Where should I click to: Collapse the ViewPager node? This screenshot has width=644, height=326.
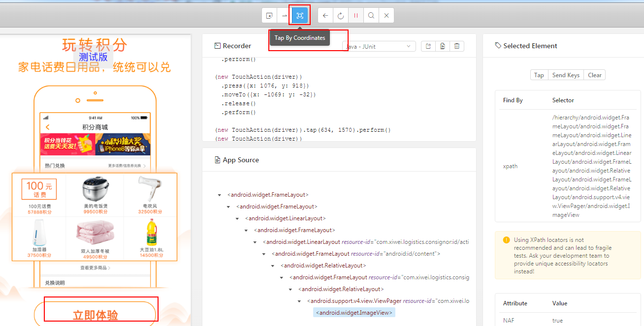click(299, 301)
